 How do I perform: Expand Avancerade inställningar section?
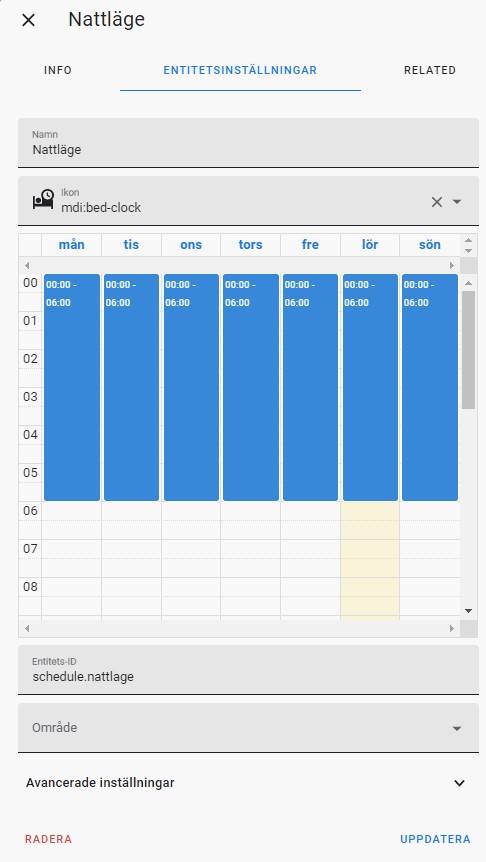tap(248, 783)
